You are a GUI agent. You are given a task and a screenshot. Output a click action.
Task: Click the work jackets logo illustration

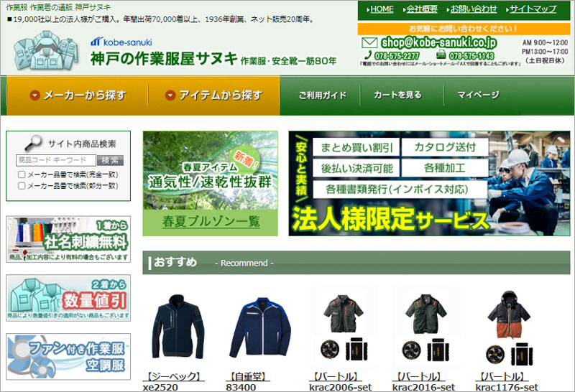click(x=47, y=50)
